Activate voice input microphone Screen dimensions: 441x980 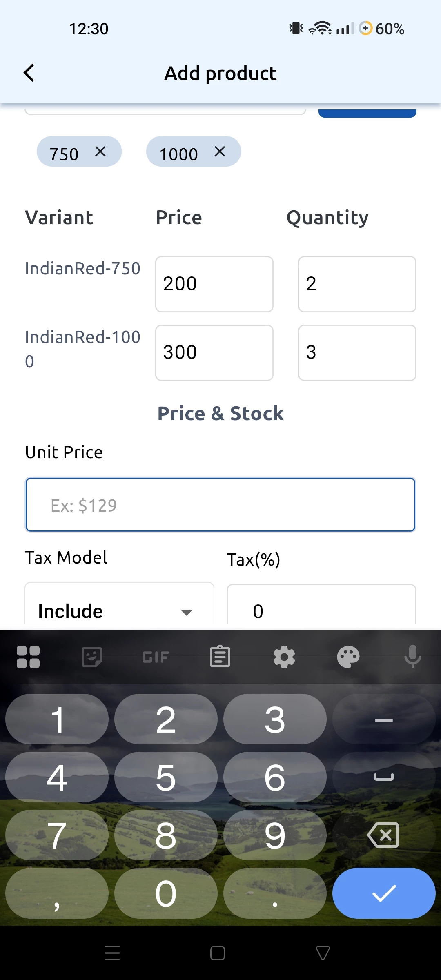pyautogui.click(x=412, y=657)
